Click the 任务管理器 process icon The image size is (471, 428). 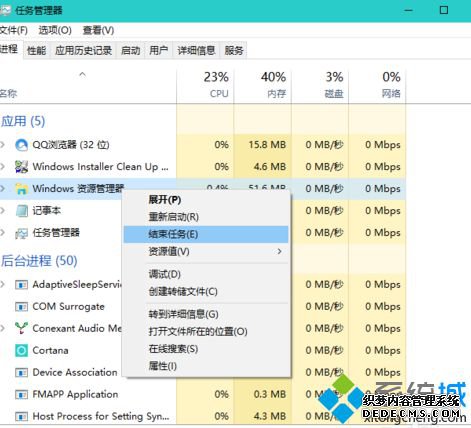click(22, 233)
